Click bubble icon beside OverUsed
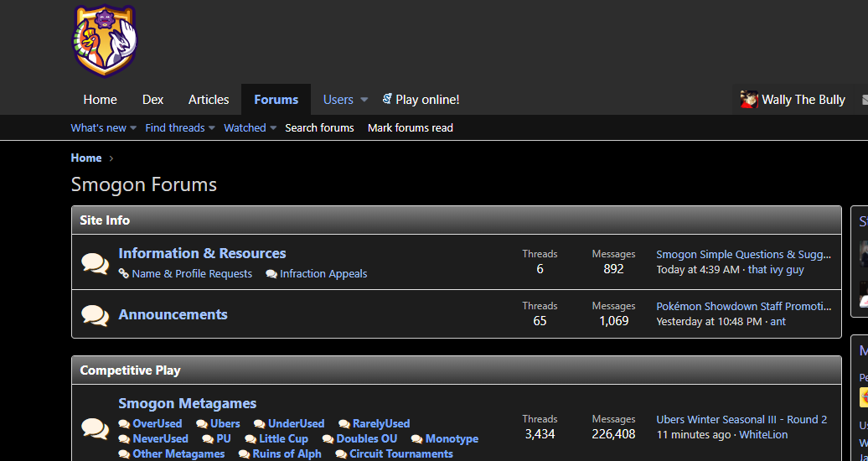The height and width of the screenshot is (461, 868). tap(124, 424)
